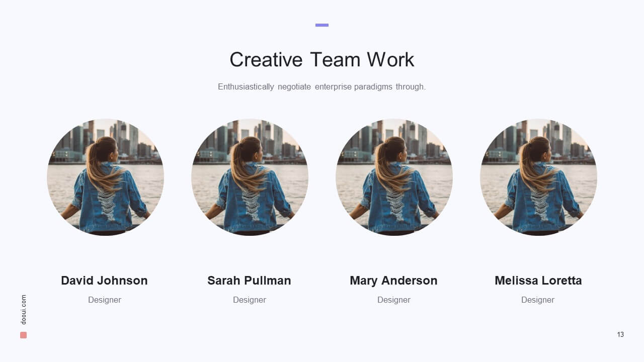Select the name "Mary Anderson"
This screenshot has height=362, width=644.
(x=393, y=281)
